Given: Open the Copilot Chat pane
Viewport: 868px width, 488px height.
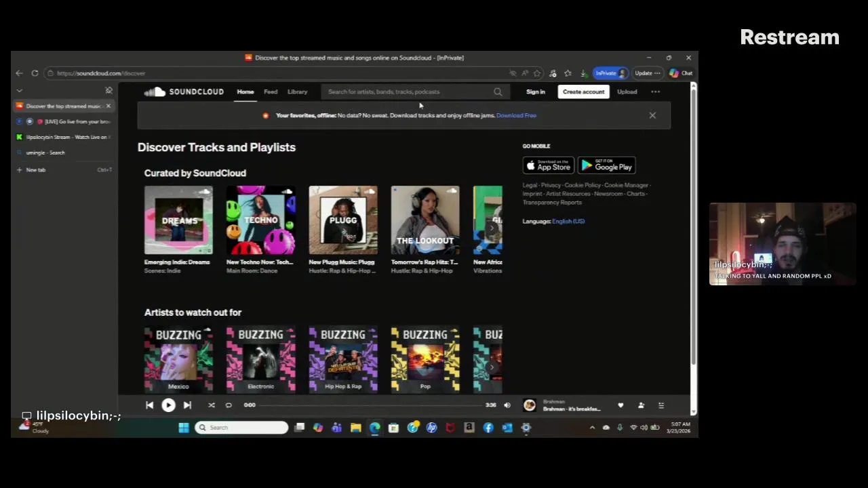Looking at the screenshot, I should click(681, 73).
